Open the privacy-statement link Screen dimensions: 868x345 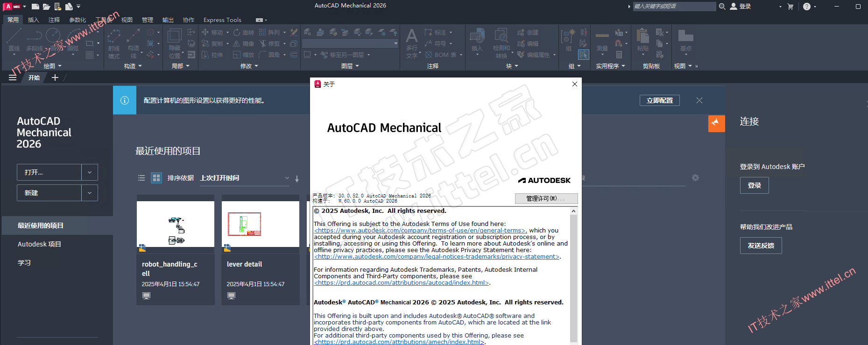437,257
